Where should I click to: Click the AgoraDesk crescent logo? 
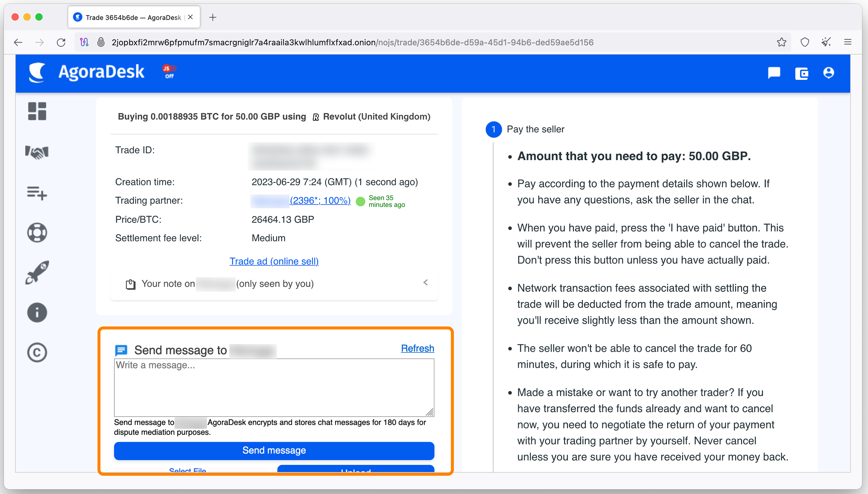click(37, 72)
